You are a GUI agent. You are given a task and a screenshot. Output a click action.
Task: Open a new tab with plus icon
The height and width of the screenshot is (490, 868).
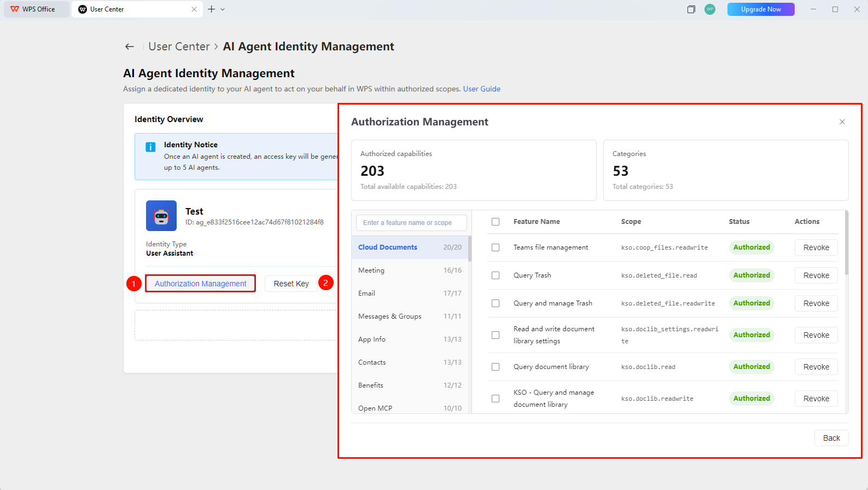point(211,9)
